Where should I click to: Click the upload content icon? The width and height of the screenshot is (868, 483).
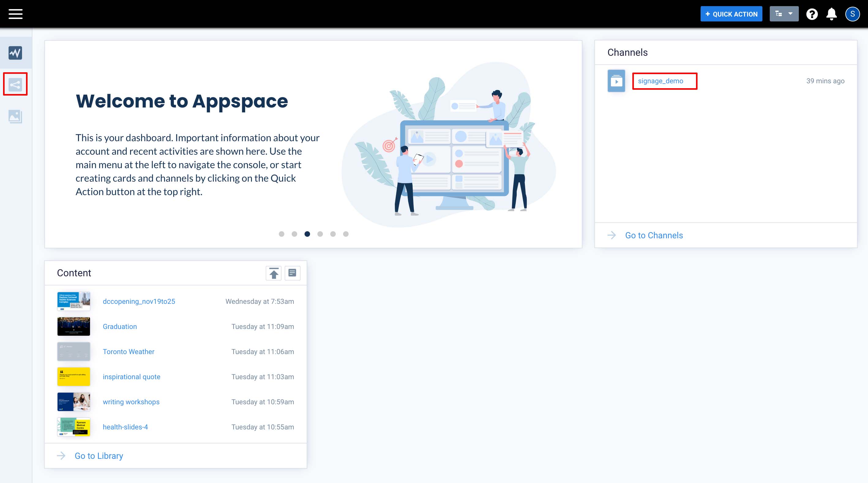274,273
